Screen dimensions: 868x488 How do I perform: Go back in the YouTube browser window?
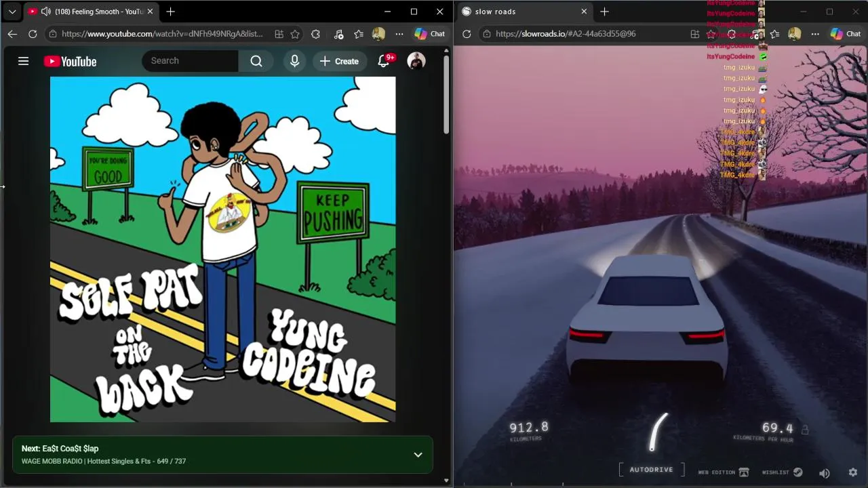tap(12, 34)
